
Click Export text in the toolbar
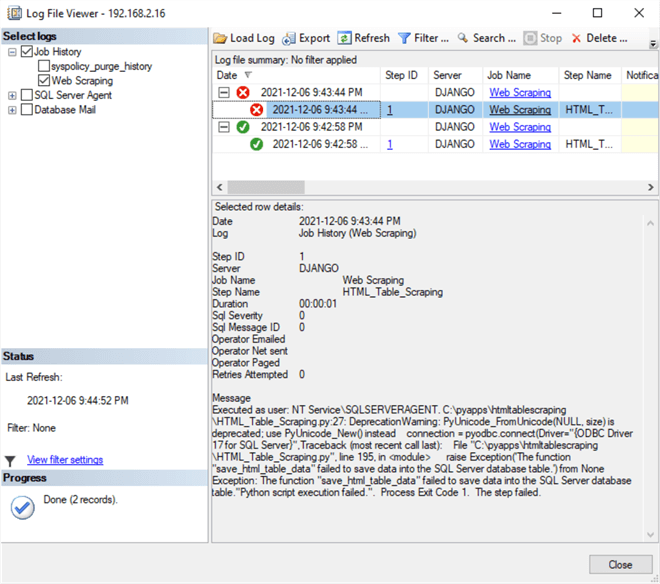(x=314, y=38)
